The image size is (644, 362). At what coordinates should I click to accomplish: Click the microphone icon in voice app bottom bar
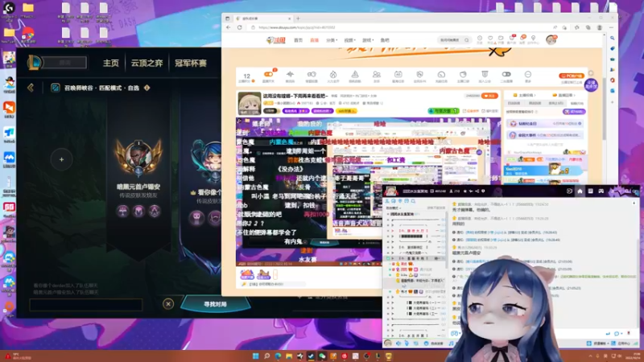pos(407,343)
